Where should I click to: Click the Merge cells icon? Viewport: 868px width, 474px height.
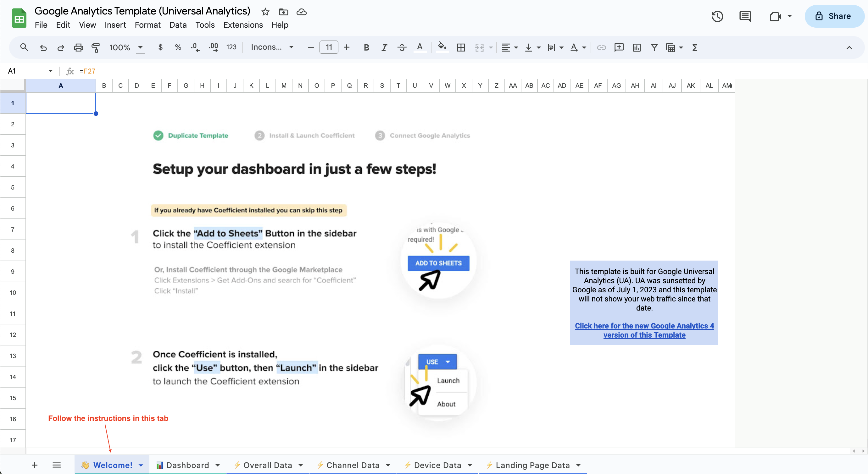coord(479,47)
